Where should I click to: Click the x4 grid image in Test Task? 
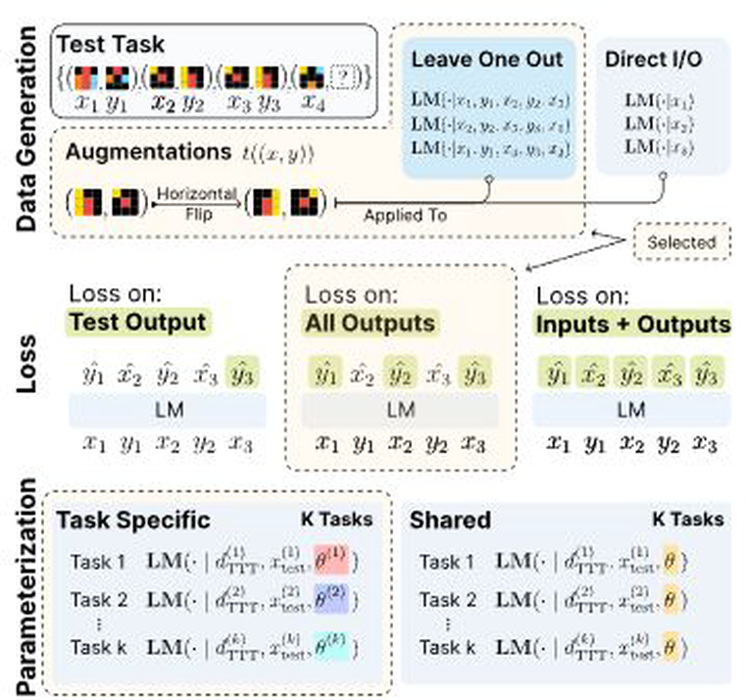pos(312,78)
